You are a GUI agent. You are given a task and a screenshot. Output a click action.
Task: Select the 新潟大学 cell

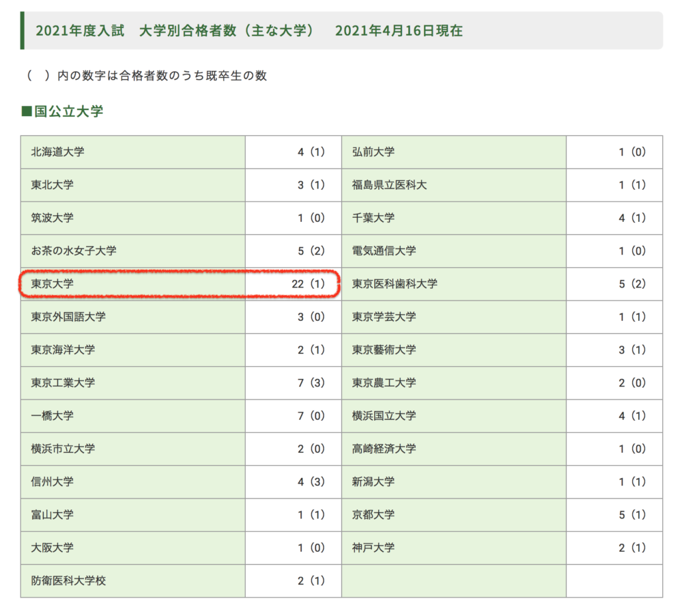click(x=454, y=482)
